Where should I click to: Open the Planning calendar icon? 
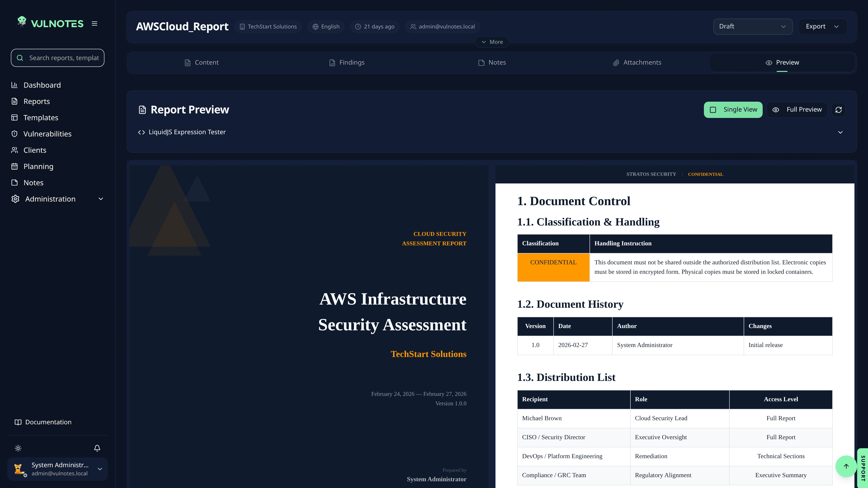coord(14,166)
